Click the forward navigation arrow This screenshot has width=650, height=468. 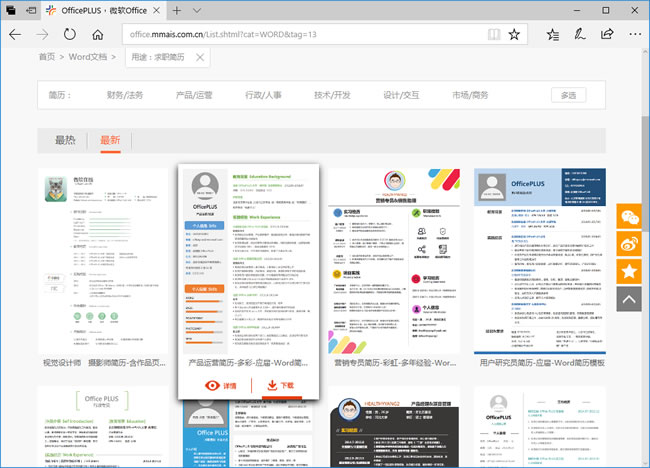click(42, 34)
